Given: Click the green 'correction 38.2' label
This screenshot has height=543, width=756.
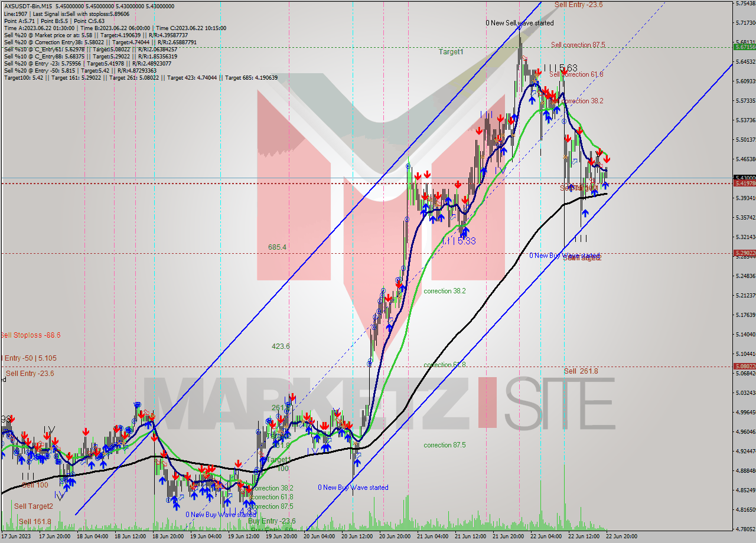Looking at the screenshot, I should pyautogui.click(x=445, y=291).
